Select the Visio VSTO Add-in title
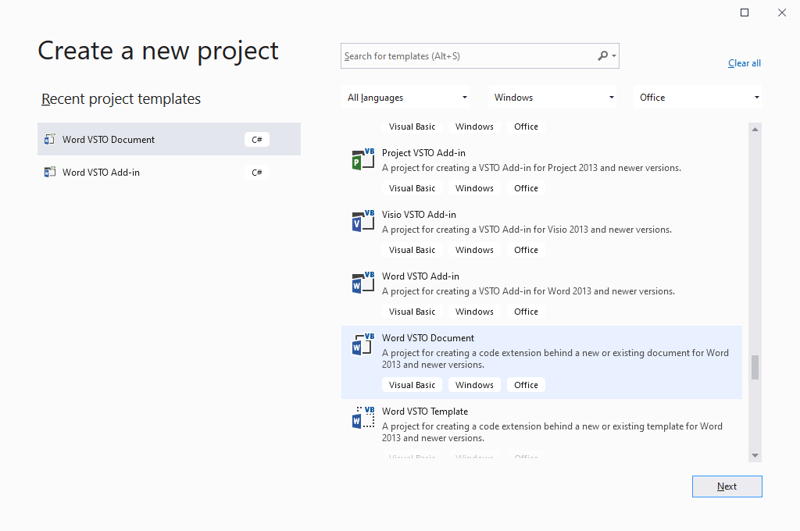 pyautogui.click(x=419, y=215)
